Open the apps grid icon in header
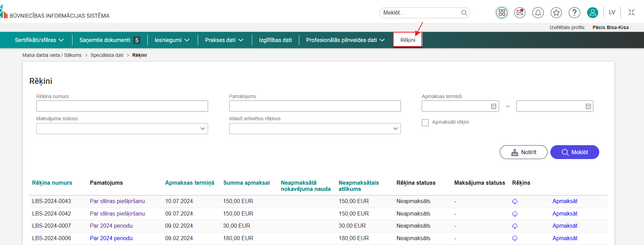Image resolution: width=644 pixels, height=245 pixels. tap(501, 13)
